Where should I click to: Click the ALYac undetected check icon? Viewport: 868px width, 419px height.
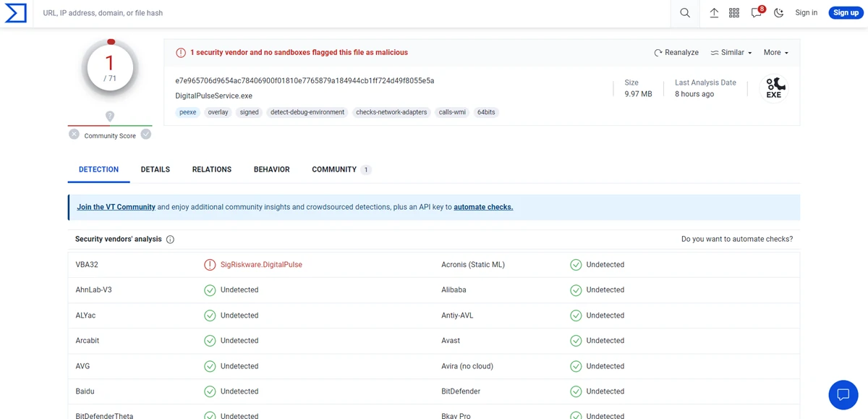point(210,316)
